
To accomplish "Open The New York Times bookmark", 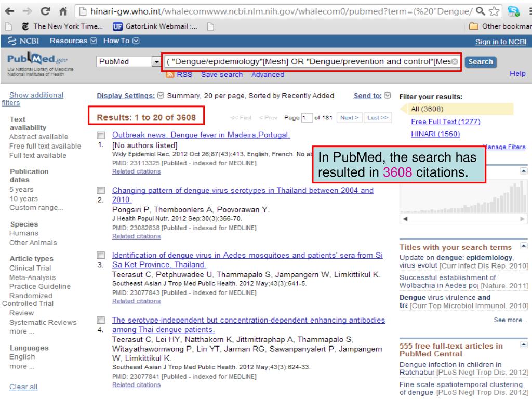I will [62, 26].
